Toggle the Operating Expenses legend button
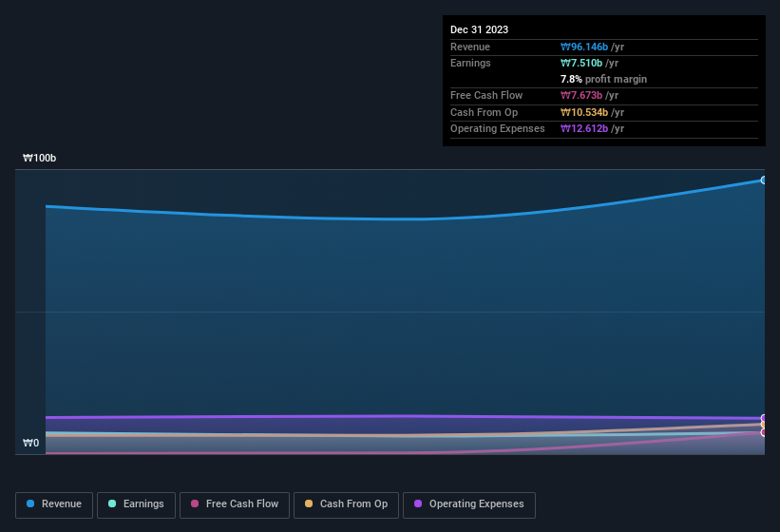780x532 pixels. click(x=469, y=505)
